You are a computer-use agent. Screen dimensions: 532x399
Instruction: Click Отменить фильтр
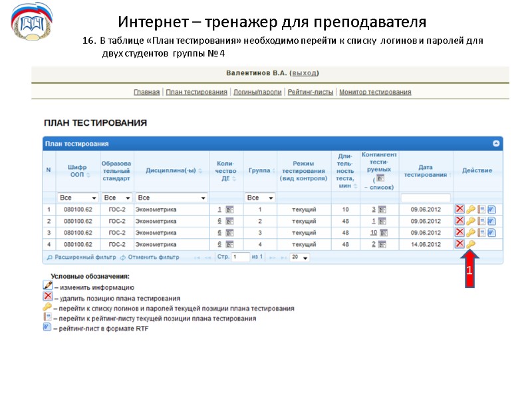(150, 257)
